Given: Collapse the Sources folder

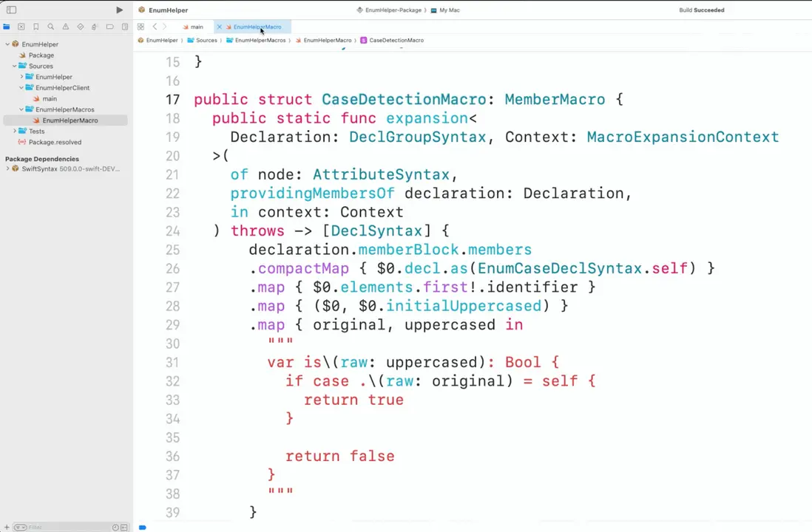Looking at the screenshot, I should tap(15, 66).
